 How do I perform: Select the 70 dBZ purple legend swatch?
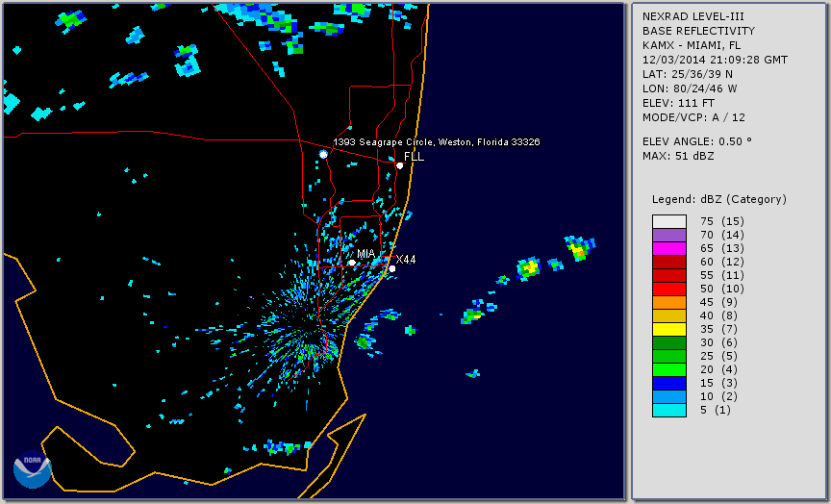[669, 236]
